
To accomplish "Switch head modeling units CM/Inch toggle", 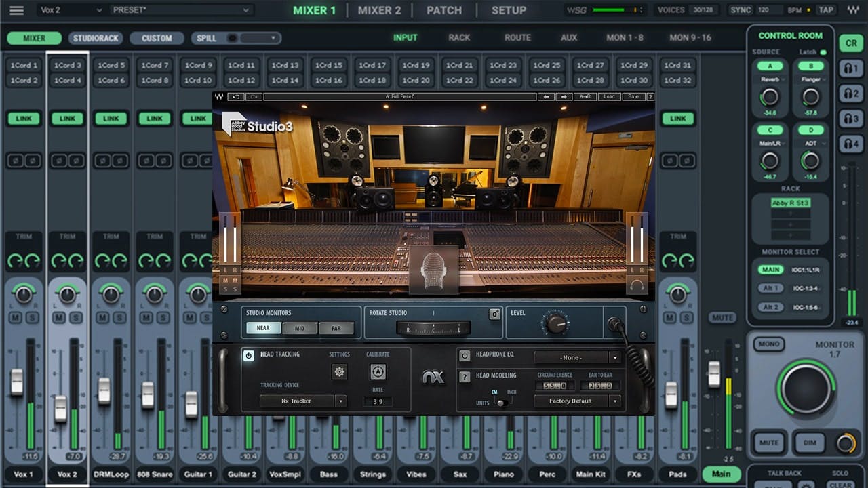I will pos(501,403).
